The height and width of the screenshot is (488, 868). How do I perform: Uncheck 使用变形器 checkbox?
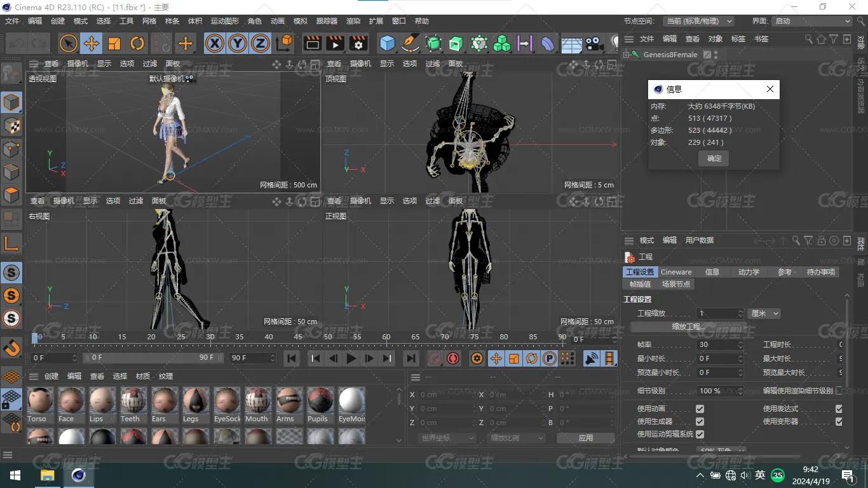click(839, 421)
